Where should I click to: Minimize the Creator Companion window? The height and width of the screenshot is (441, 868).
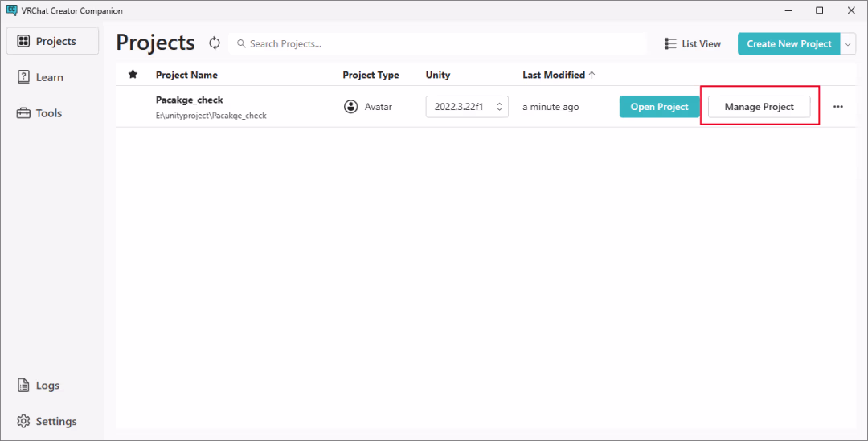point(789,10)
